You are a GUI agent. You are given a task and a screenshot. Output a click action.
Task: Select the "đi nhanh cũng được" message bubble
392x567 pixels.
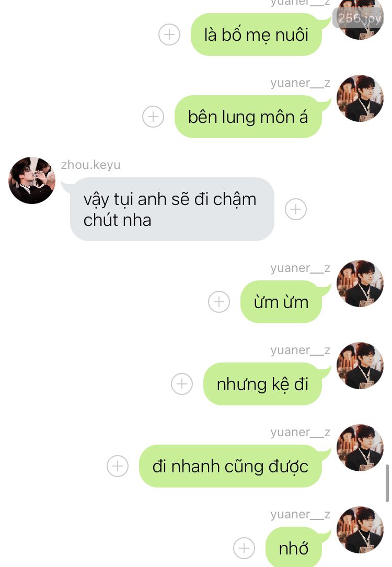click(x=230, y=466)
